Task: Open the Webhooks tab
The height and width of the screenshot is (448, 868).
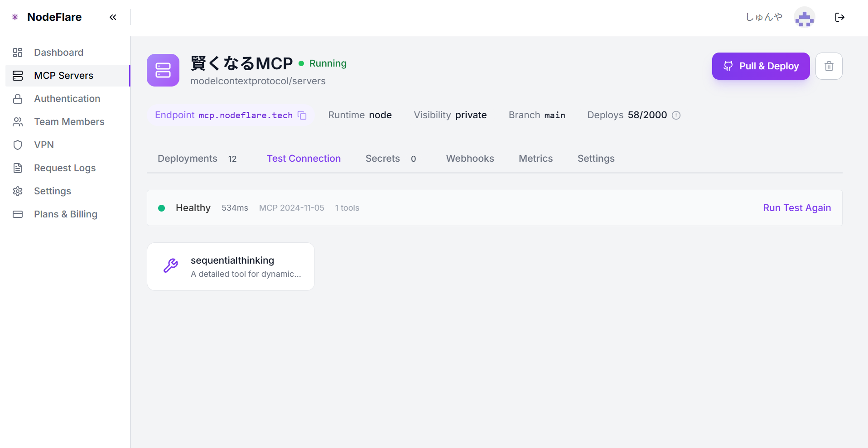Action: coord(470,159)
